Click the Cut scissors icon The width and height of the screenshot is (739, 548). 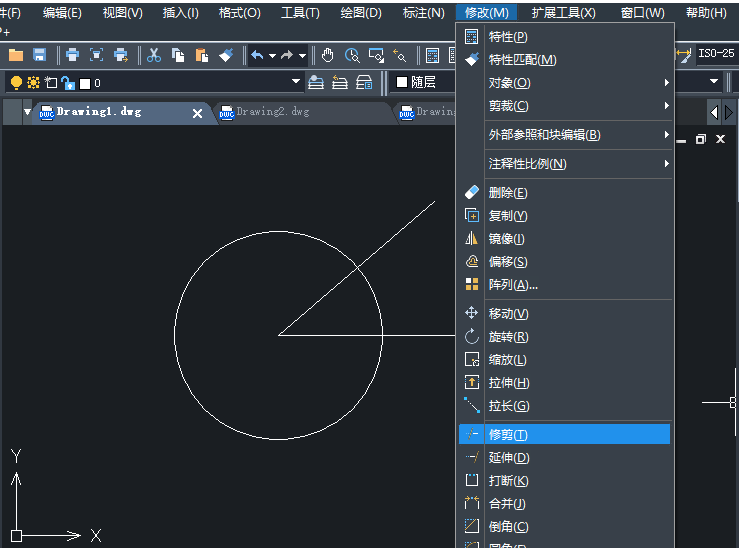(x=155, y=55)
